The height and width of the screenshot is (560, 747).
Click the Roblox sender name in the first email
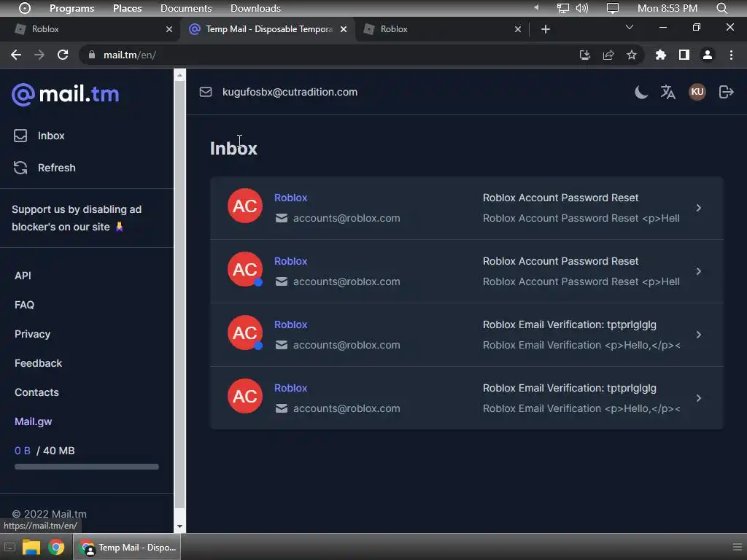tap(290, 198)
